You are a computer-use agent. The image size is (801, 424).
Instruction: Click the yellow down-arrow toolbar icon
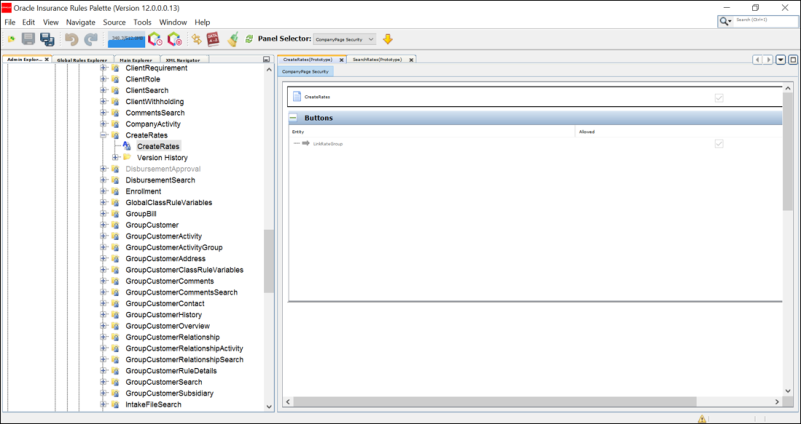(388, 39)
